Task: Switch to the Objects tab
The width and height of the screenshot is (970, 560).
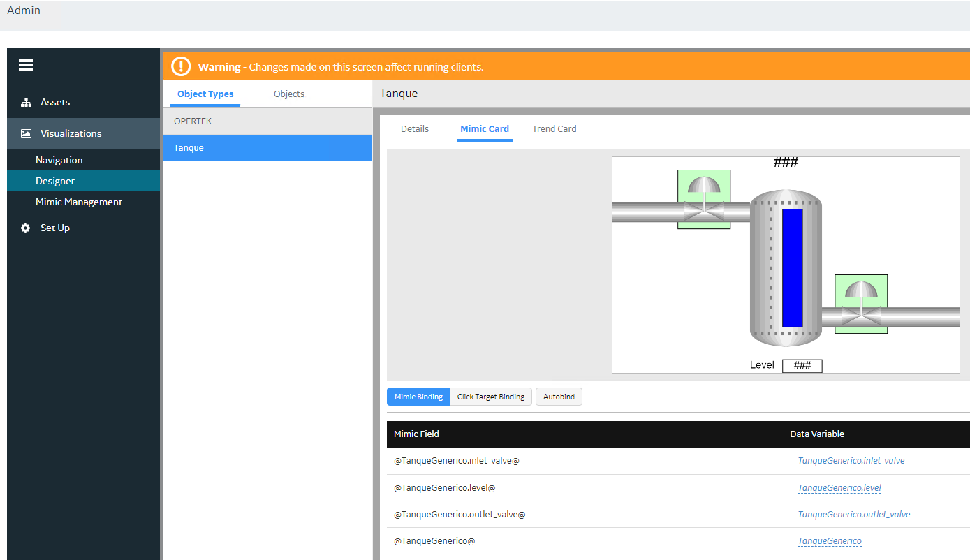Action: click(x=289, y=94)
